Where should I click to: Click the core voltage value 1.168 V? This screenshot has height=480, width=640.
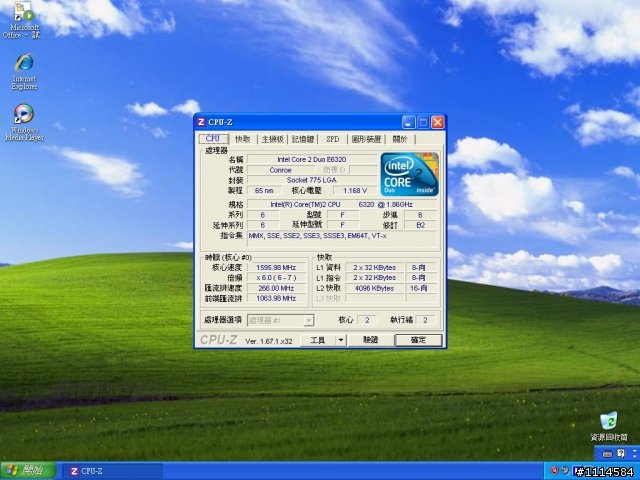coord(355,191)
